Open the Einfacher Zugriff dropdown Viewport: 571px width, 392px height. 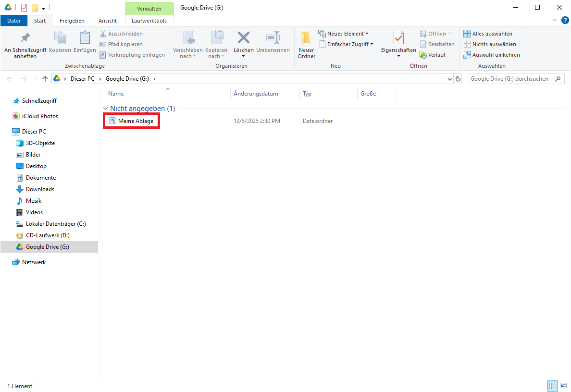point(346,44)
